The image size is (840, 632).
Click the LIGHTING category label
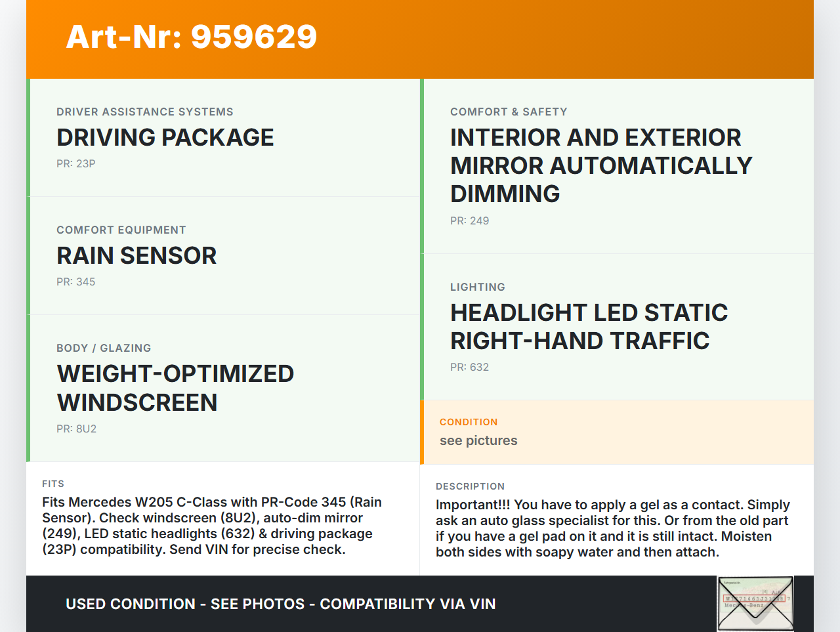coord(478,287)
